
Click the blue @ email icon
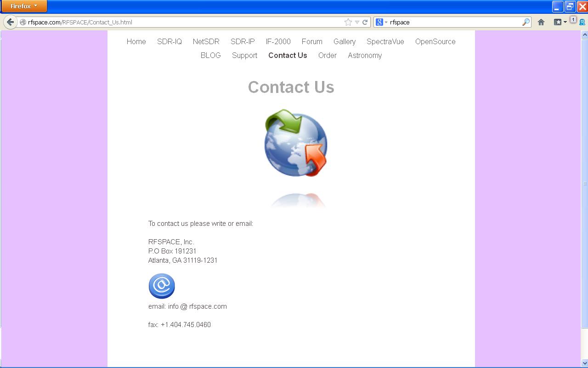pos(162,286)
